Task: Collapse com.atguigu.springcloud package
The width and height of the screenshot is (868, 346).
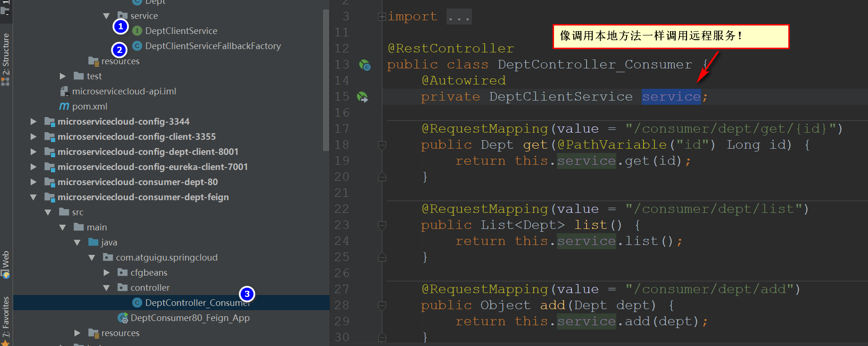Action: (92, 257)
